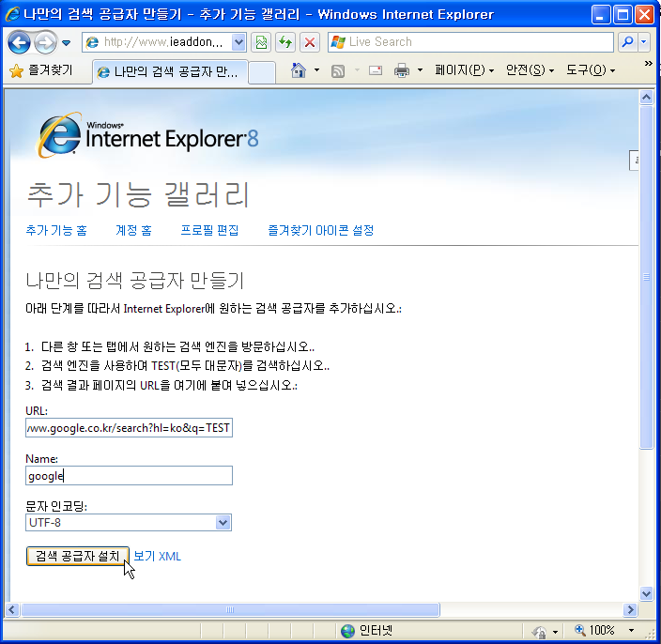
Task: Expand the security status dropdown arrow
Action: 555,632
